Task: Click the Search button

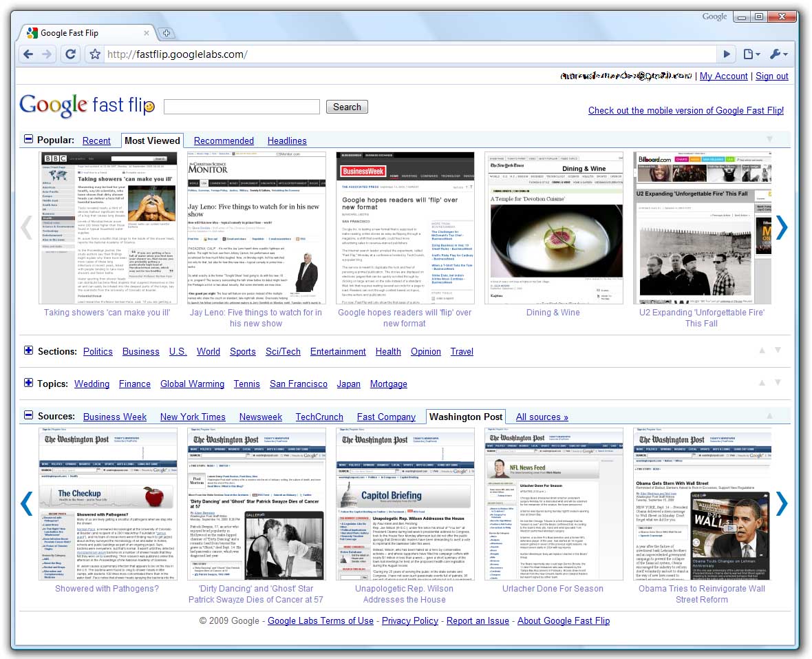Action: [347, 107]
